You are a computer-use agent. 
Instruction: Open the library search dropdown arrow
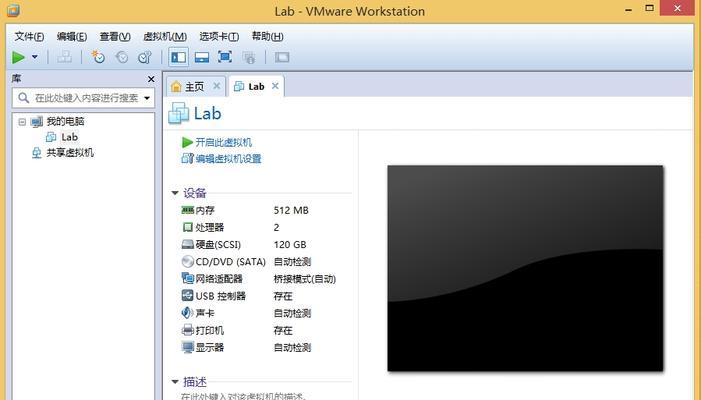[147, 98]
